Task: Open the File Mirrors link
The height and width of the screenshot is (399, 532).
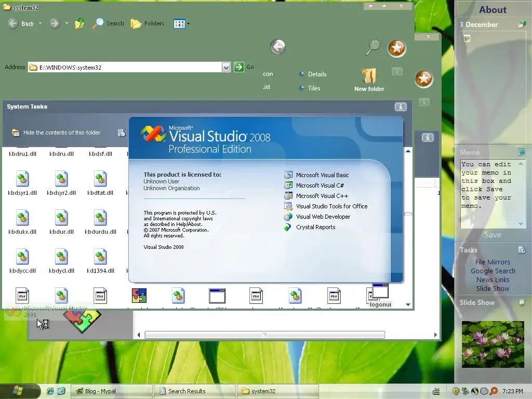Action: pos(493,262)
